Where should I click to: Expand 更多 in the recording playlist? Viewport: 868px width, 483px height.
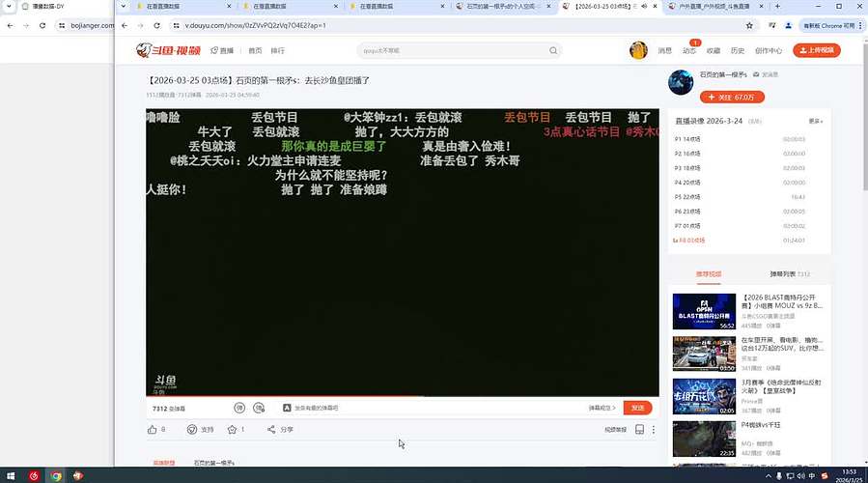click(816, 121)
